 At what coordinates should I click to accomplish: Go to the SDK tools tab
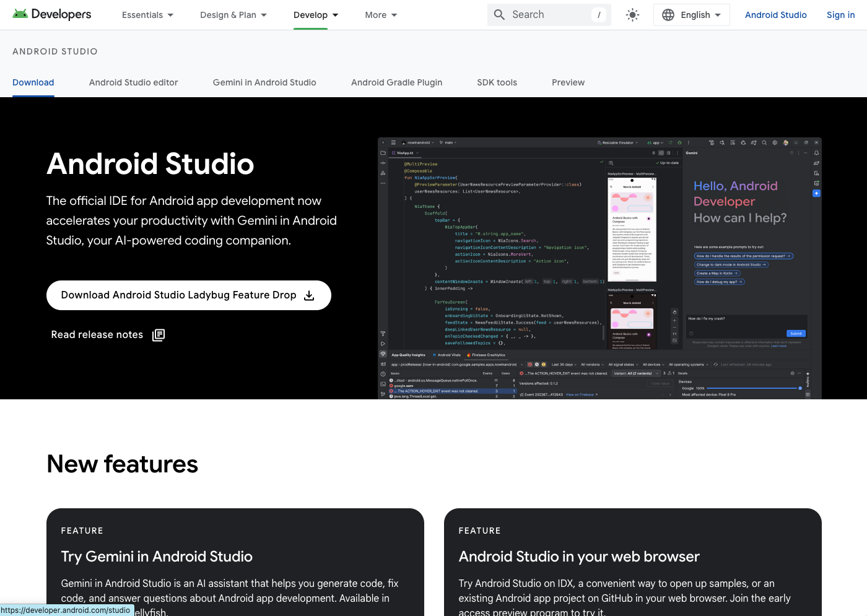click(x=497, y=82)
